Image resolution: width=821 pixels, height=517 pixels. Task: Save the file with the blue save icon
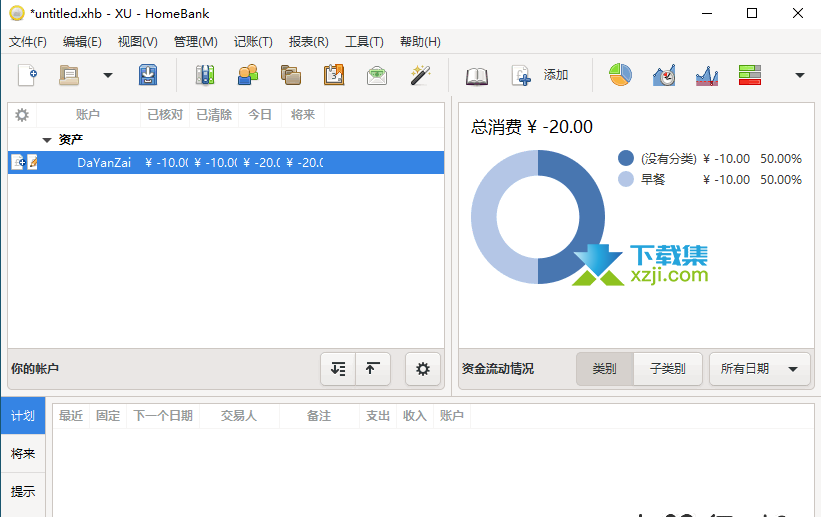tap(148, 75)
